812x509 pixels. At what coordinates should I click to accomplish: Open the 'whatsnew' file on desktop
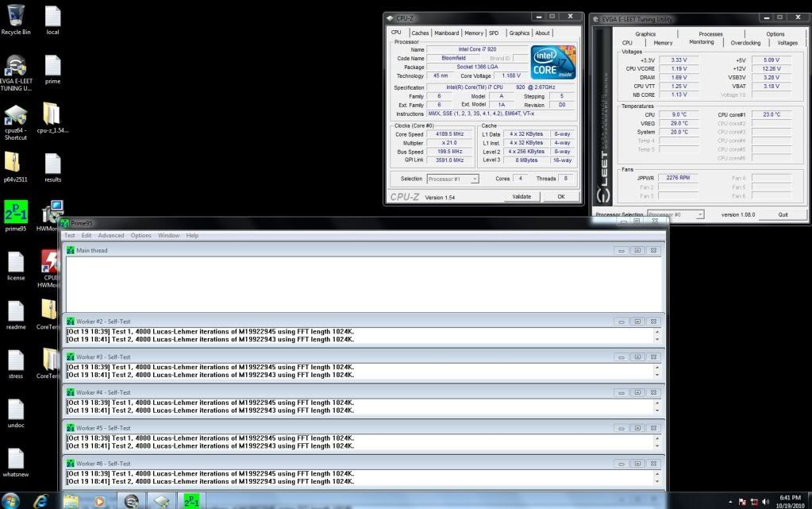pyautogui.click(x=16, y=462)
